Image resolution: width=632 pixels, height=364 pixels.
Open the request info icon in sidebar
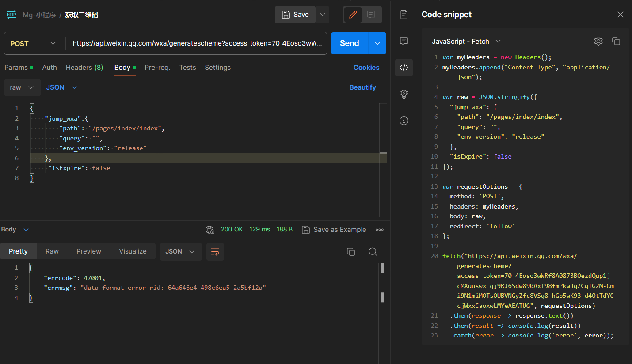pos(404,121)
